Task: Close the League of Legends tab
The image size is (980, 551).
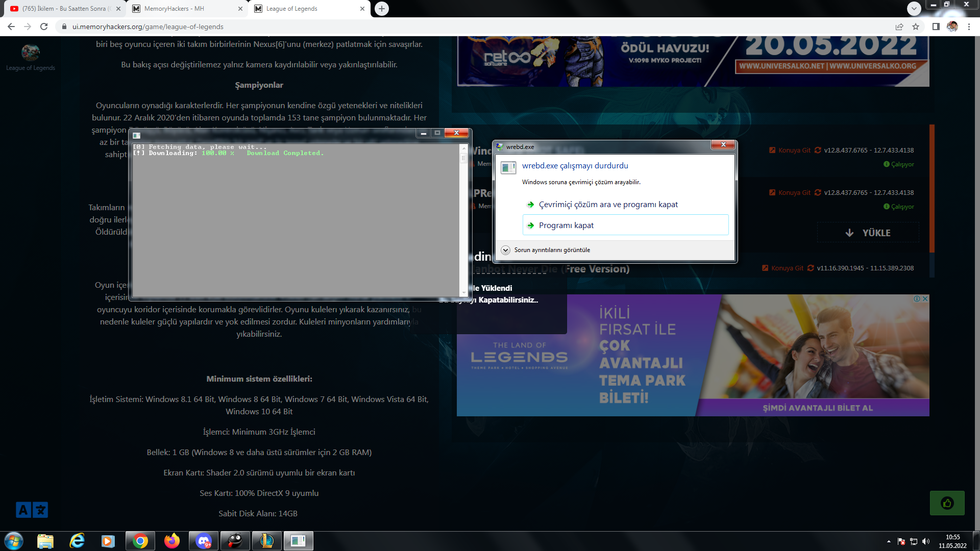Action: [362, 9]
